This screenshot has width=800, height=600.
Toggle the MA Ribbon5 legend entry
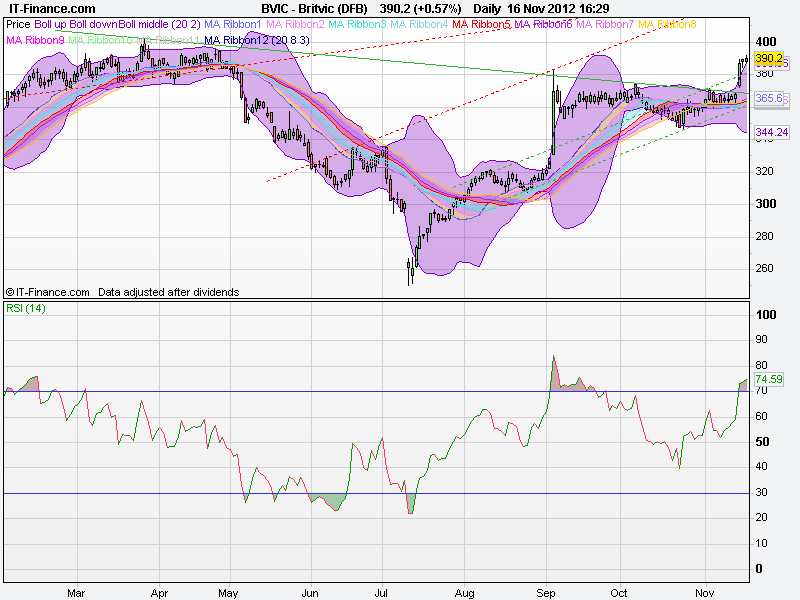point(480,23)
